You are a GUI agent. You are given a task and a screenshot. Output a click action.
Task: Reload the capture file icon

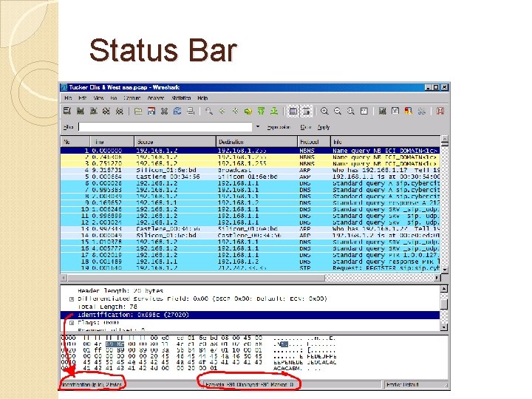tap(177, 111)
